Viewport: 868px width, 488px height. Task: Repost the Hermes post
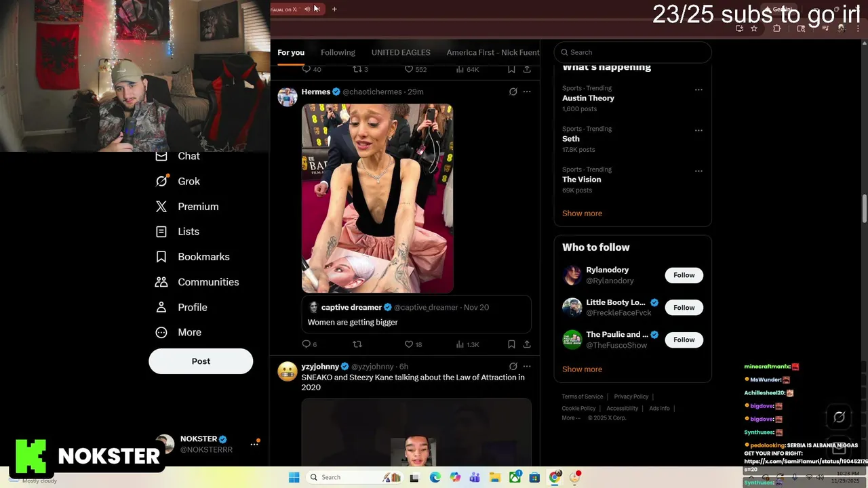tap(357, 344)
